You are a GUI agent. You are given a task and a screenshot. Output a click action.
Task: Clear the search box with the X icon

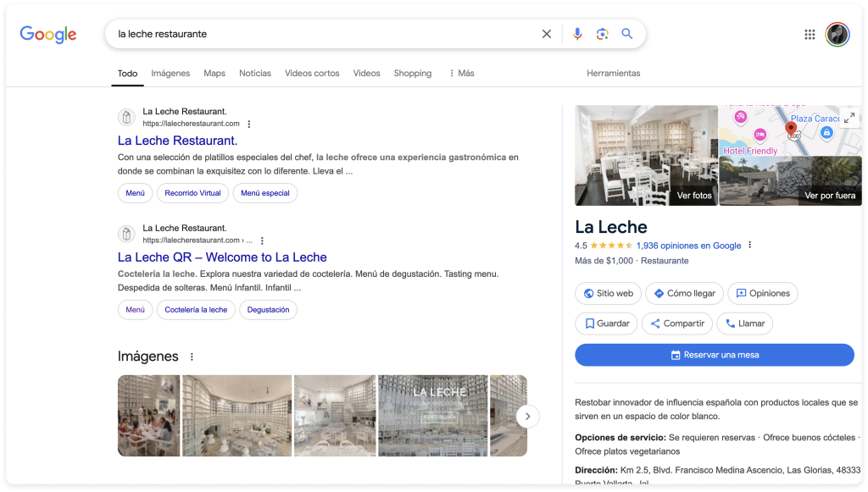(x=547, y=34)
